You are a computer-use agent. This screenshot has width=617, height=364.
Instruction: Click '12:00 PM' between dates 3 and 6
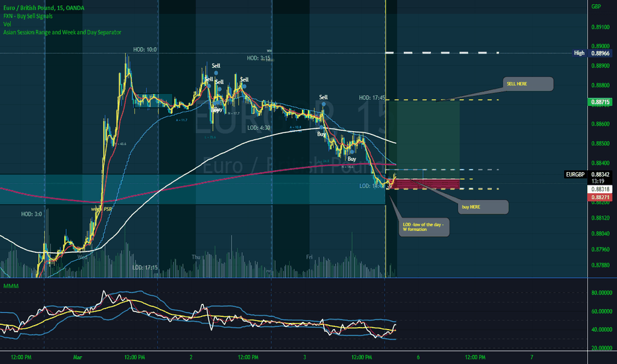click(x=361, y=357)
